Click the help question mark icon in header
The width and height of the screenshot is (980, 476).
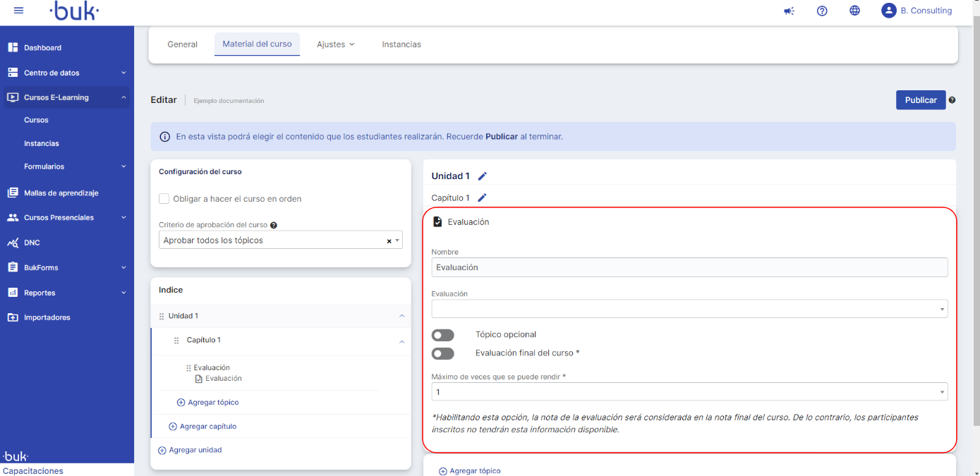point(822,11)
